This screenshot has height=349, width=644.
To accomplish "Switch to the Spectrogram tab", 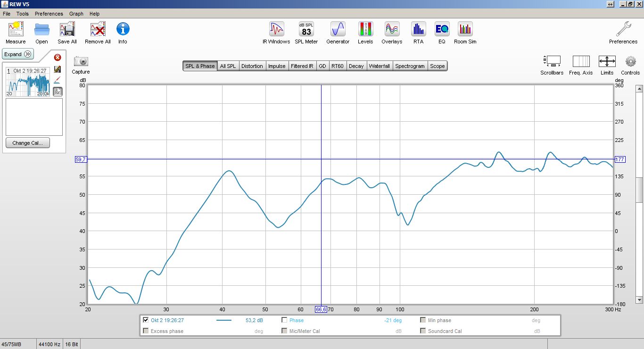I will tap(410, 66).
